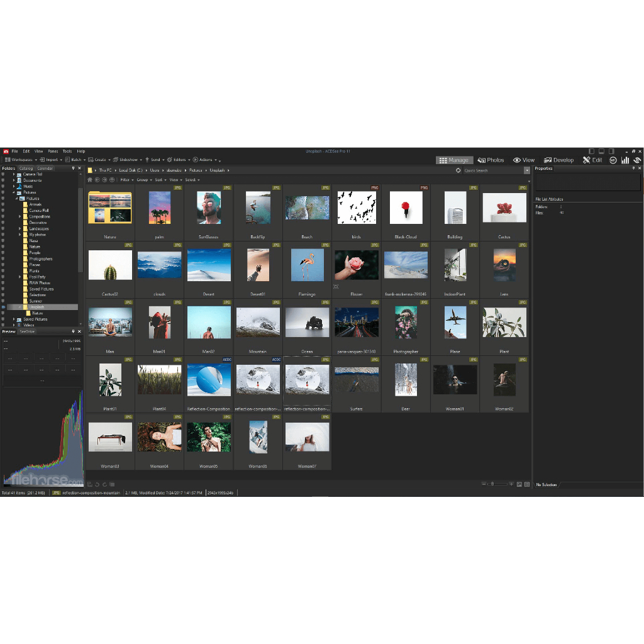Toggle Easy-Select marker for People folder
Viewport: 644px width, 644px height.
click(3, 253)
